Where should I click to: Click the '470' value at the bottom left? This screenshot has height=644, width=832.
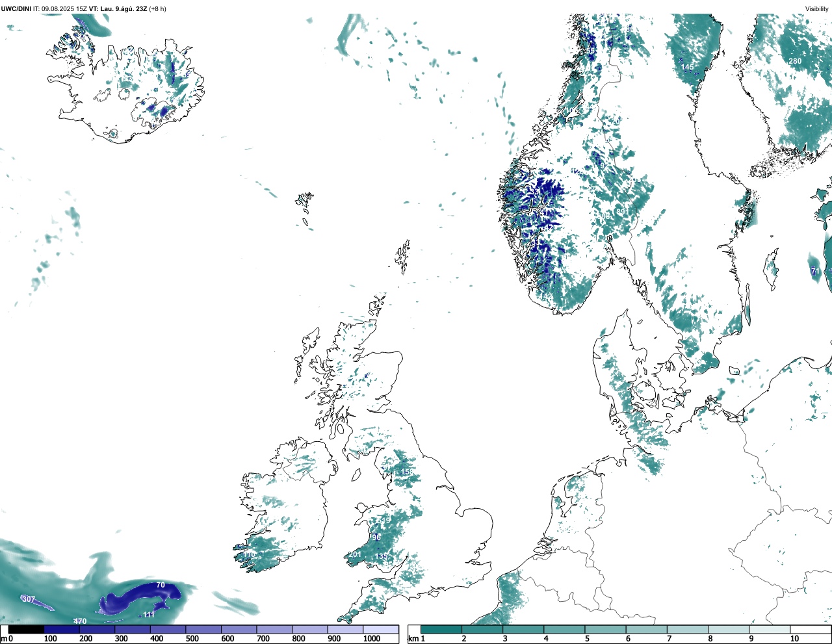click(x=80, y=621)
